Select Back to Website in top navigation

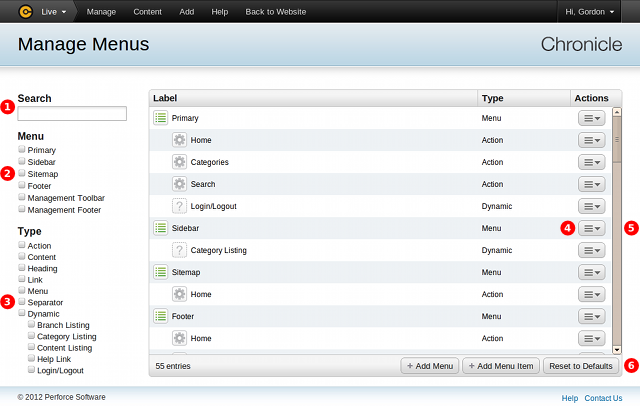click(275, 12)
